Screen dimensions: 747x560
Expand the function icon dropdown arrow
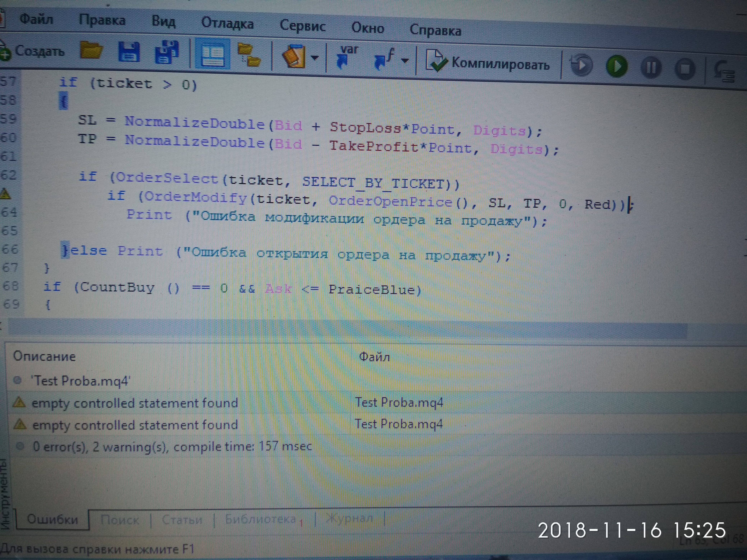(405, 61)
